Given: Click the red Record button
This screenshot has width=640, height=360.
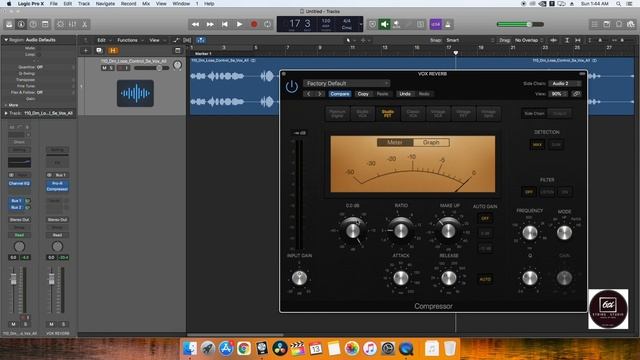Looking at the screenshot, I should pyautogui.click(x=254, y=24).
